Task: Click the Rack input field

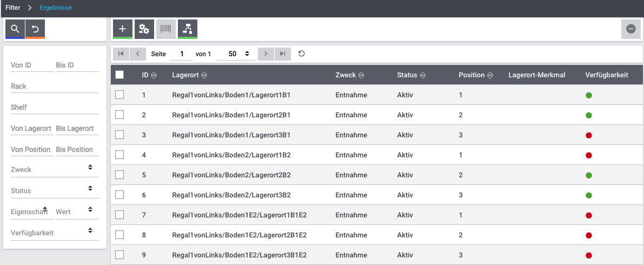Action: (55, 87)
